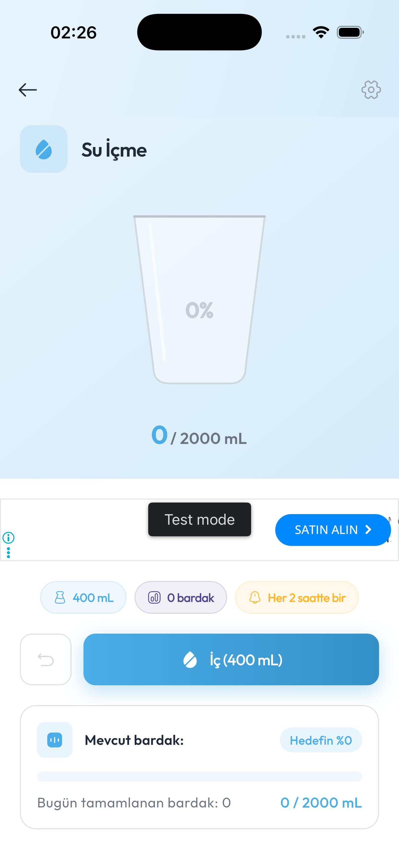Select the 400 mL cup size chip

(83, 598)
